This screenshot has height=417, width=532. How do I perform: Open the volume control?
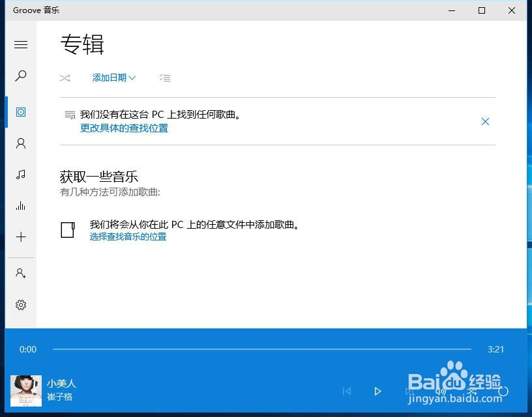click(x=440, y=391)
